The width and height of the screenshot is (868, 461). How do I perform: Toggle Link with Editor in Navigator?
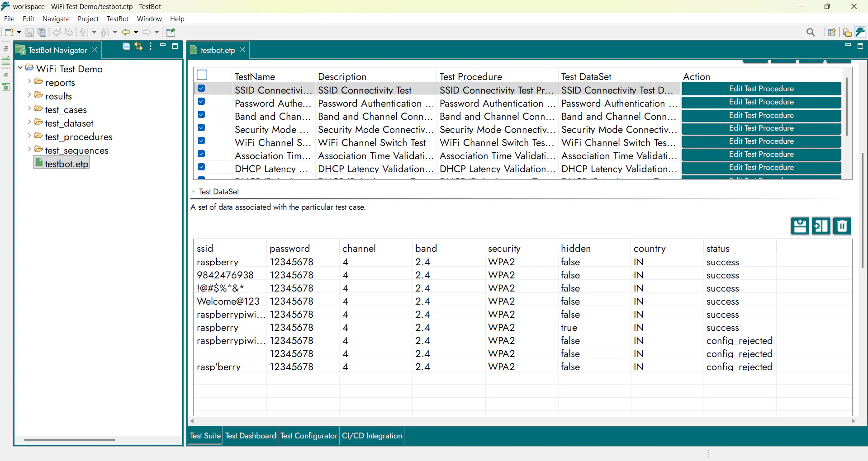138,46
